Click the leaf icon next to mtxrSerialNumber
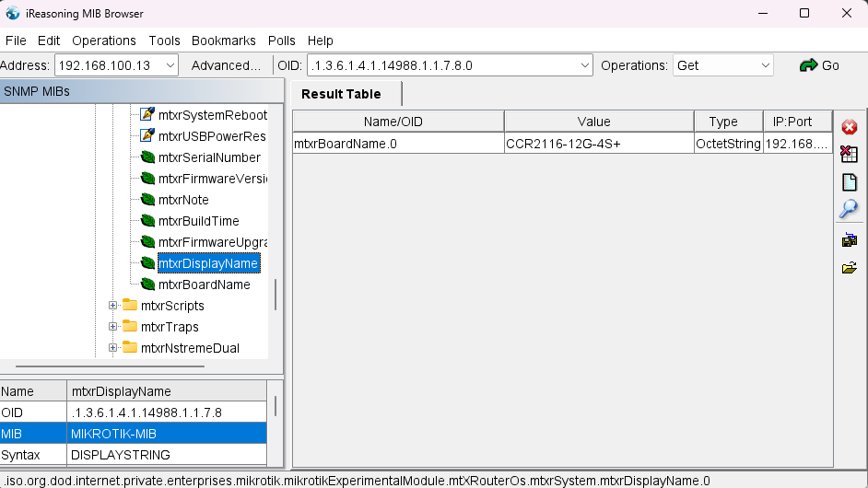 coord(146,157)
